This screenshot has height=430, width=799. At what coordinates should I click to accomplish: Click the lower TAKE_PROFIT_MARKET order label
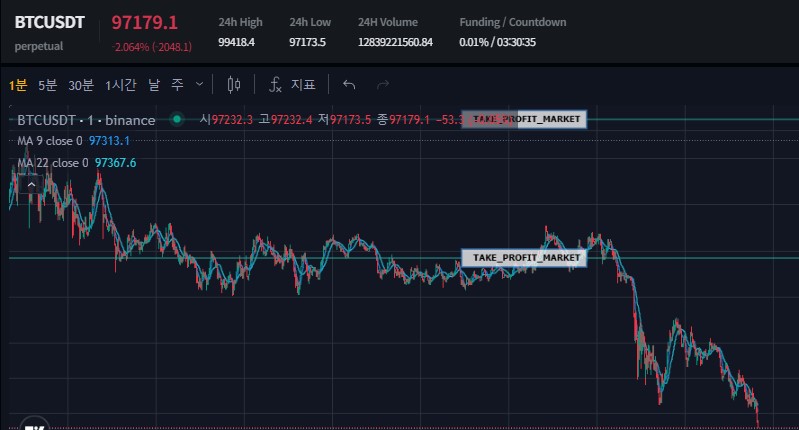524,258
